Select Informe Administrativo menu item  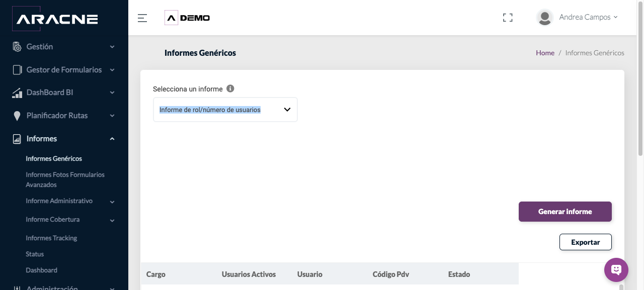59,201
